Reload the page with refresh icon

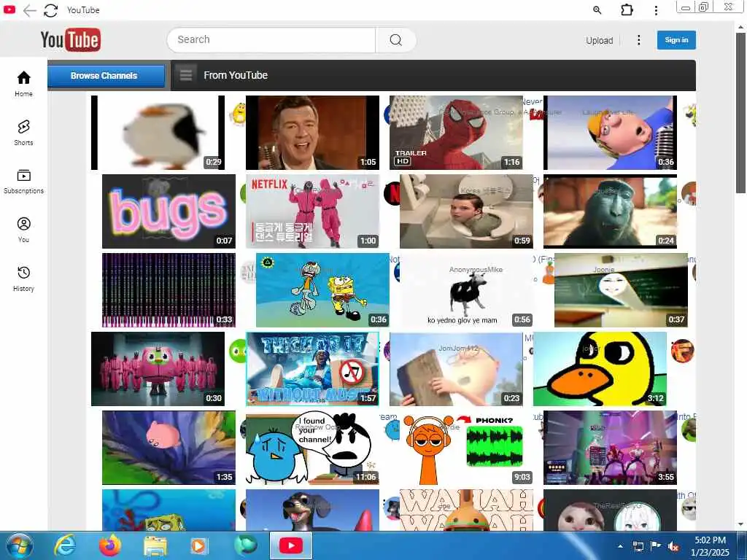(50, 10)
